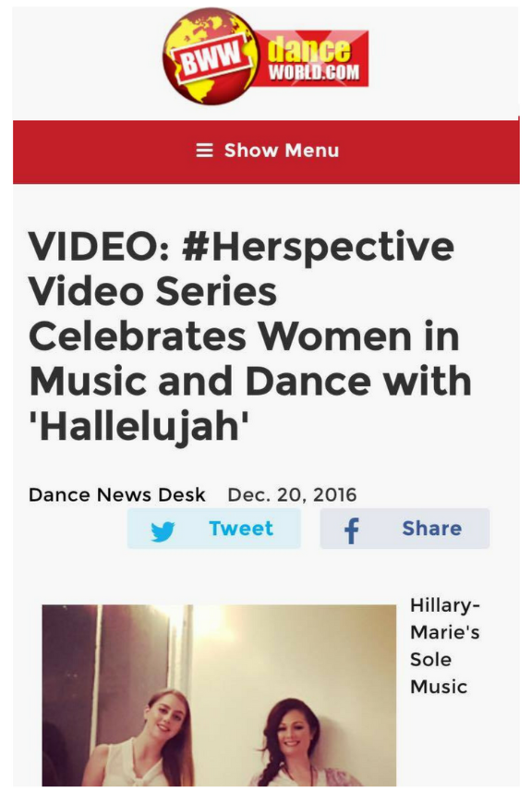Expand the Show Menu text label

click(x=282, y=151)
